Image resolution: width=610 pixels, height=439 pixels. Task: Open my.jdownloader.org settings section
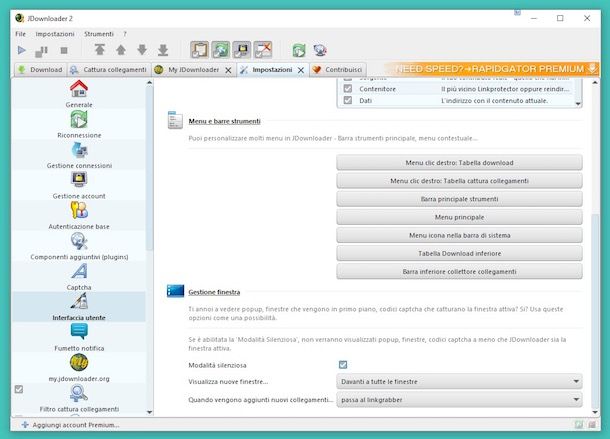(x=79, y=367)
